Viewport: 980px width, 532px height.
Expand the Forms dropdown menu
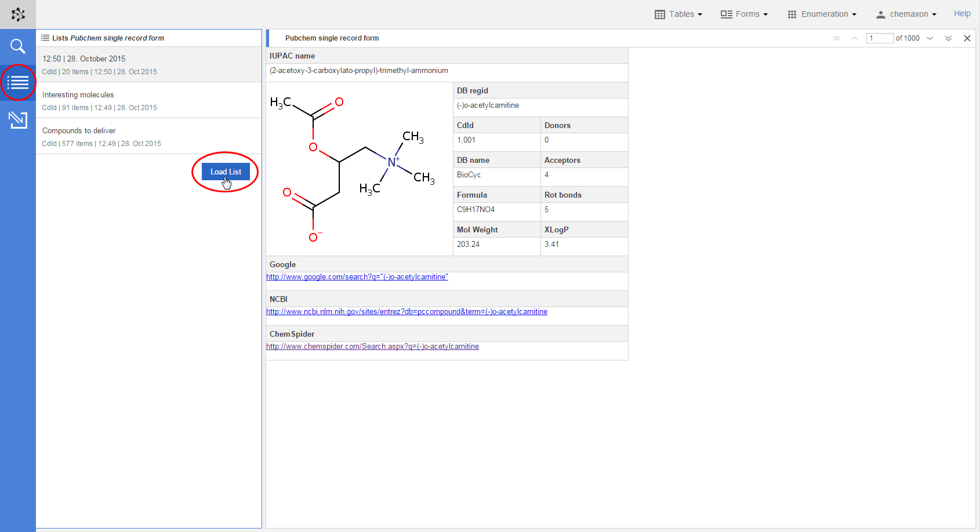point(744,14)
